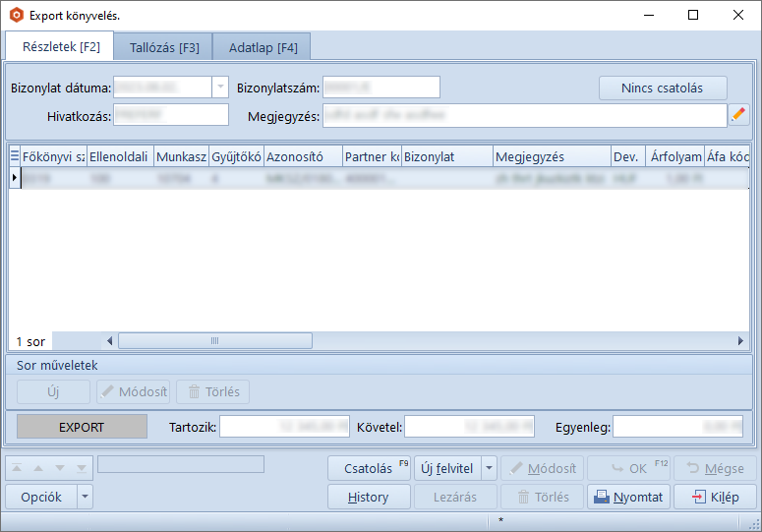Click the pencil edit icon beside Megjegyzés
The height and width of the screenshot is (532, 762).
coord(738,115)
